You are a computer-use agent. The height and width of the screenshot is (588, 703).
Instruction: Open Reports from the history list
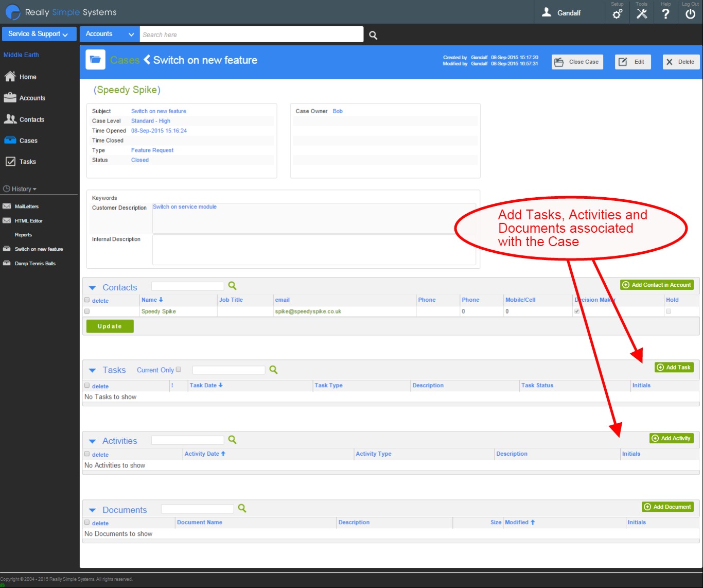tap(23, 235)
